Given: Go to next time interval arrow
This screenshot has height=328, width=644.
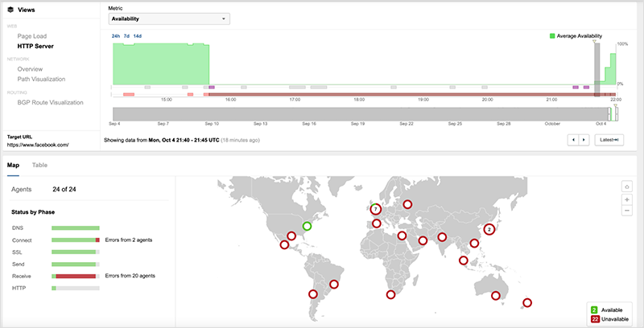Looking at the screenshot, I should 583,140.
